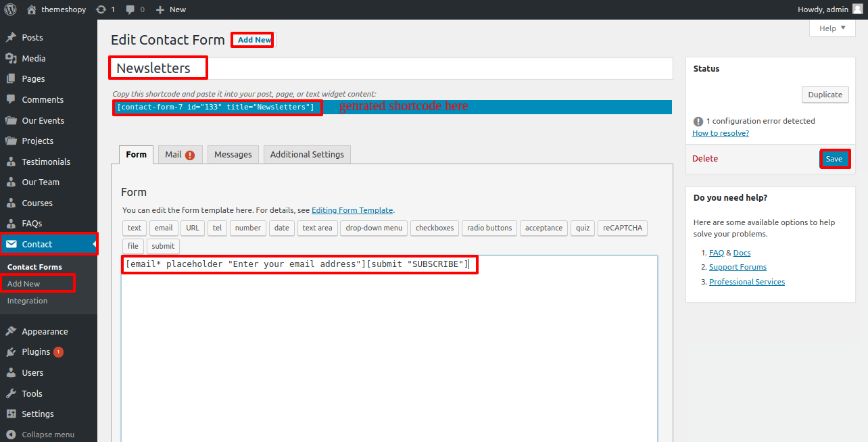The width and height of the screenshot is (868, 442).
Task: Insert a text tag button
Action: [135, 228]
